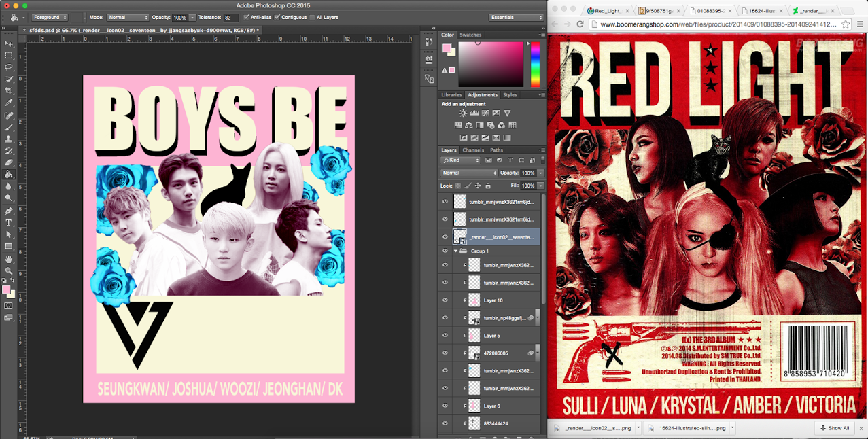Select the Eraser tool
The width and height of the screenshot is (868, 439).
(x=9, y=162)
